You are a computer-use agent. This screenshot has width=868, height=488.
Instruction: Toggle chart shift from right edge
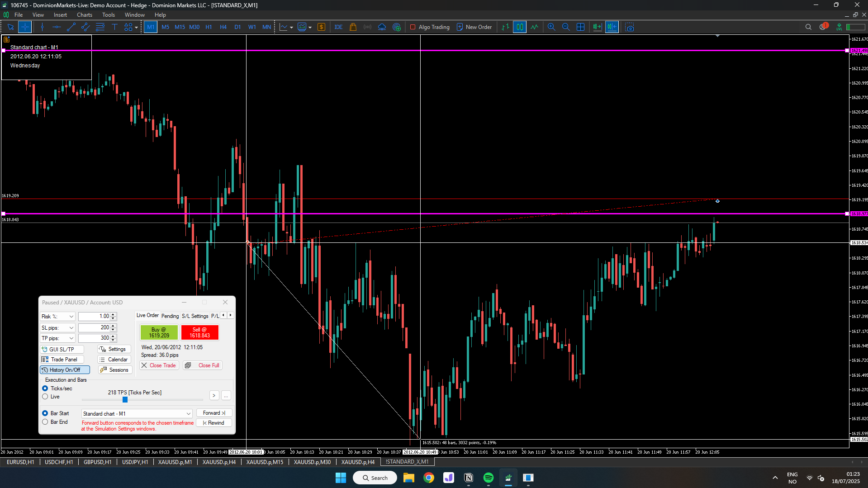point(612,27)
